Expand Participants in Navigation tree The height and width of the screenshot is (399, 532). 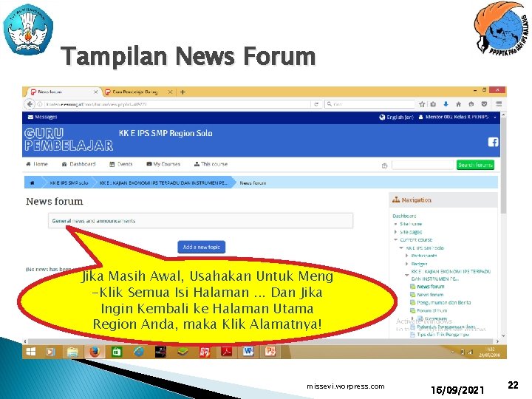click(x=407, y=256)
